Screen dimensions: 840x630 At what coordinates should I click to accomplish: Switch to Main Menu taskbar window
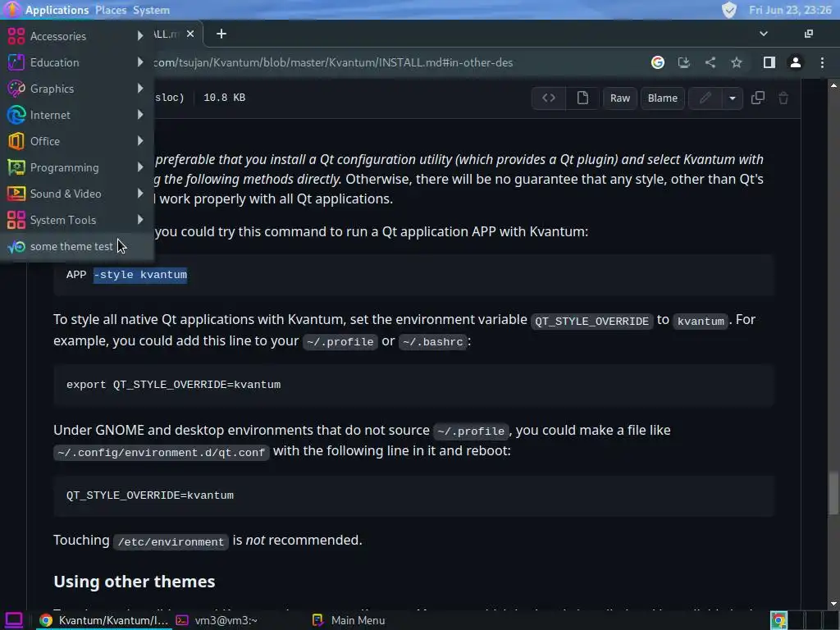(349, 620)
